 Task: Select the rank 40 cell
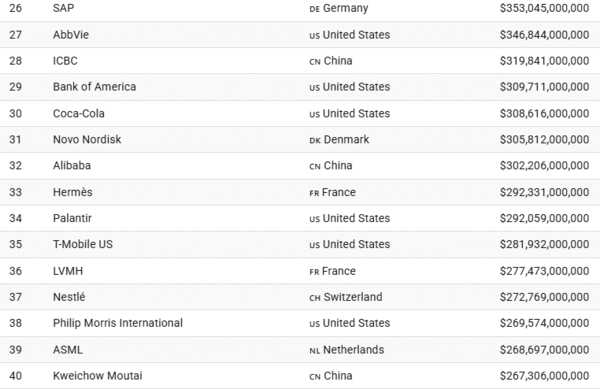(x=16, y=376)
